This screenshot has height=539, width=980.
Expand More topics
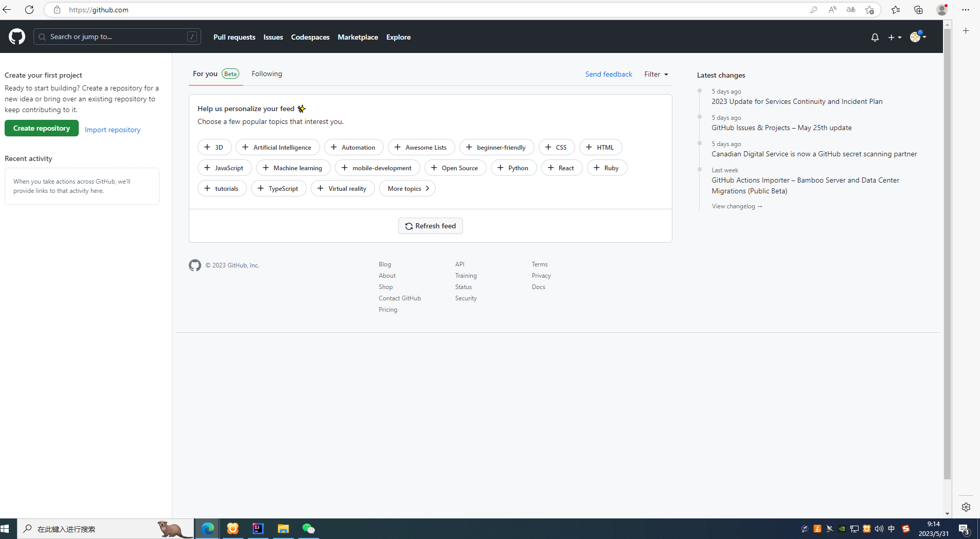pos(407,188)
